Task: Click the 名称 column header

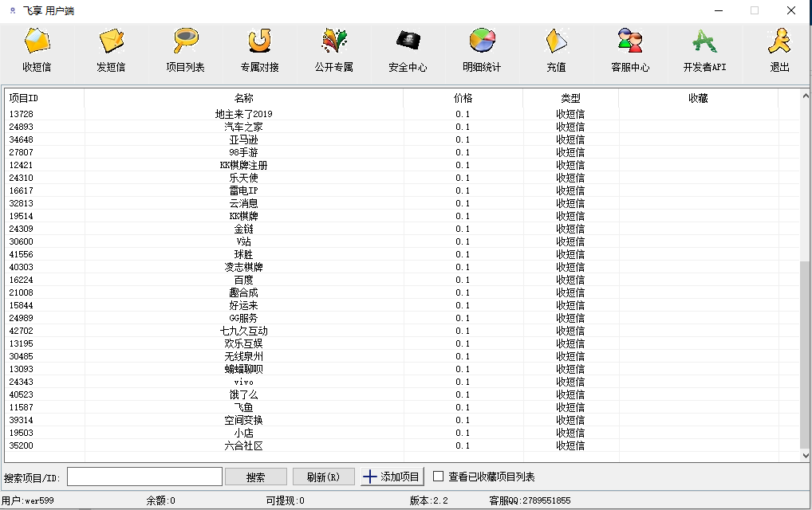Action: 243,98
